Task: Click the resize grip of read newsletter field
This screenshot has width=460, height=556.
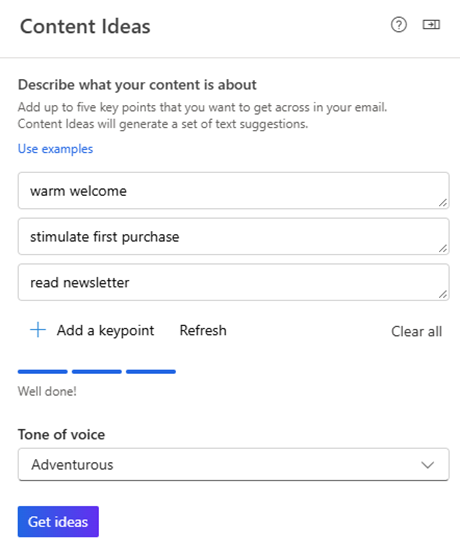Action: click(x=443, y=294)
